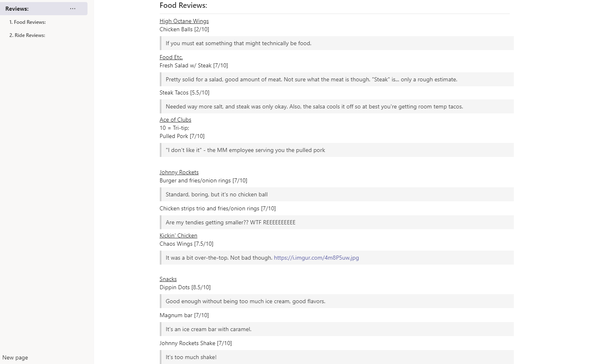Click the High Octane Wings underlined title
Viewport: 589px width, 364px height.
point(184,21)
